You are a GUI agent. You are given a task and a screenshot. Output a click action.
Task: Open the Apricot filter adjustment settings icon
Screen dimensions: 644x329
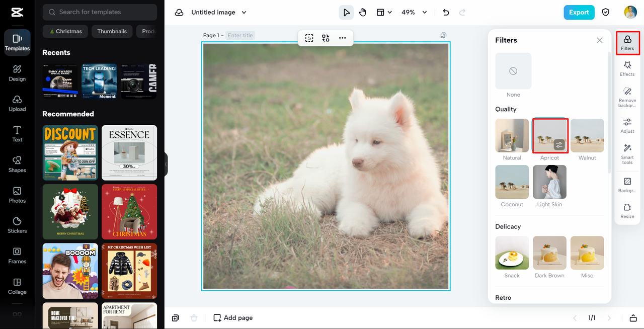[x=559, y=145]
